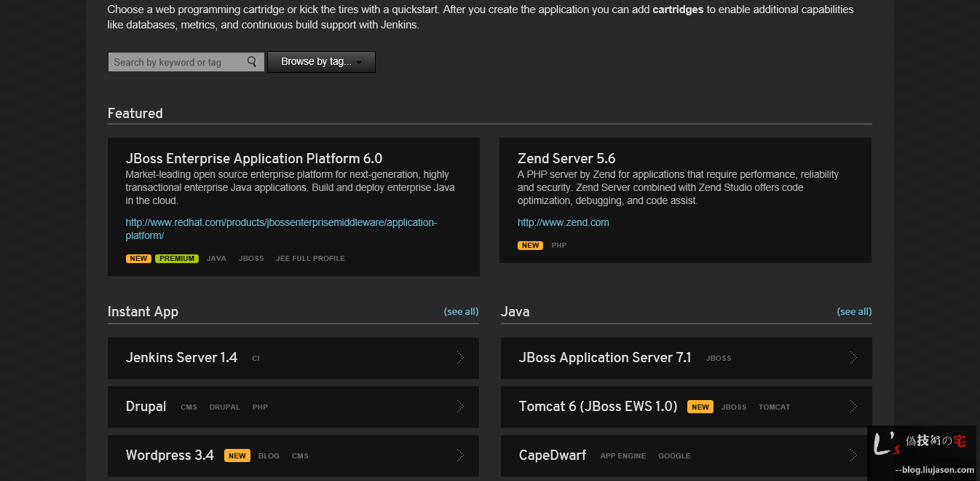Choose the Drupal instant app
This screenshot has height=481, width=980.
(x=293, y=407)
